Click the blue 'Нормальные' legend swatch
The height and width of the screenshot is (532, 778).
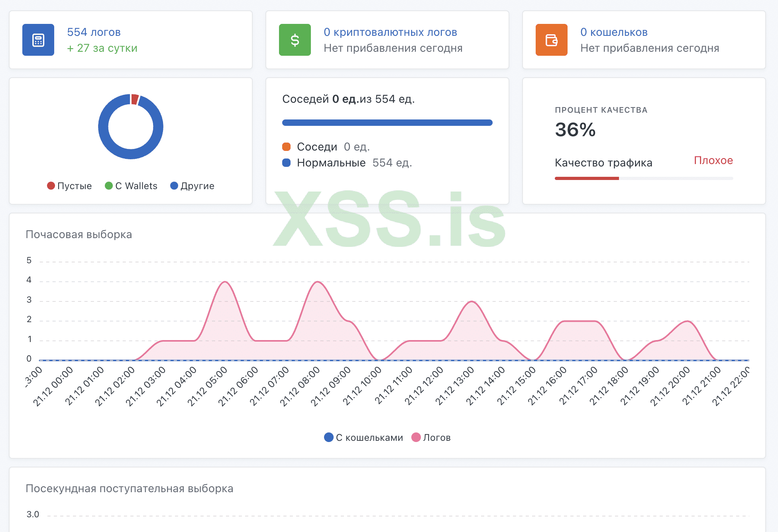point(286,163)
